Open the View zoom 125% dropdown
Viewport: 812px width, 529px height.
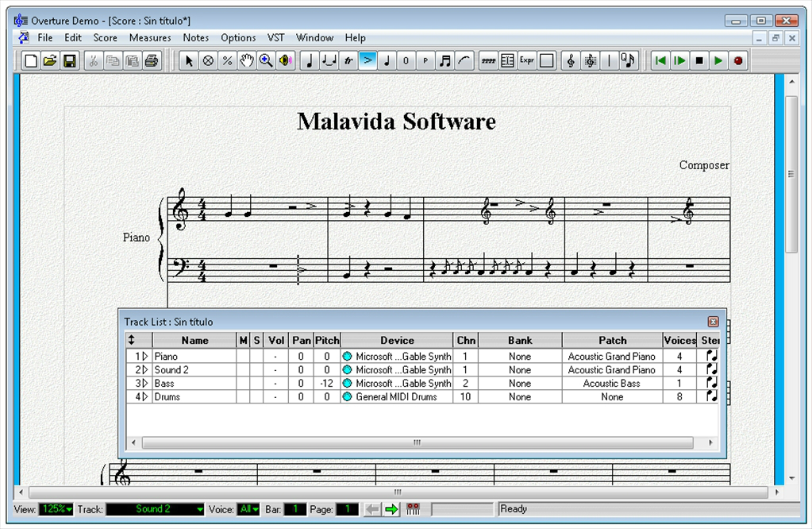[x=56, y=509]
